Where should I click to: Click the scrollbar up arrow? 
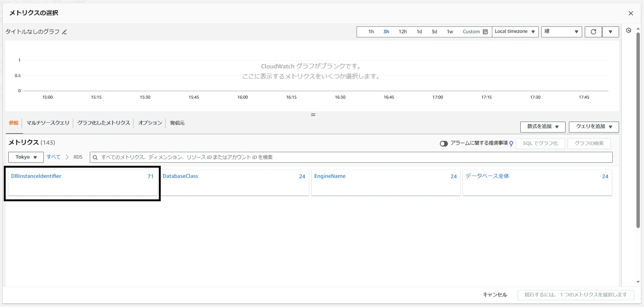(x=638, y=28)
